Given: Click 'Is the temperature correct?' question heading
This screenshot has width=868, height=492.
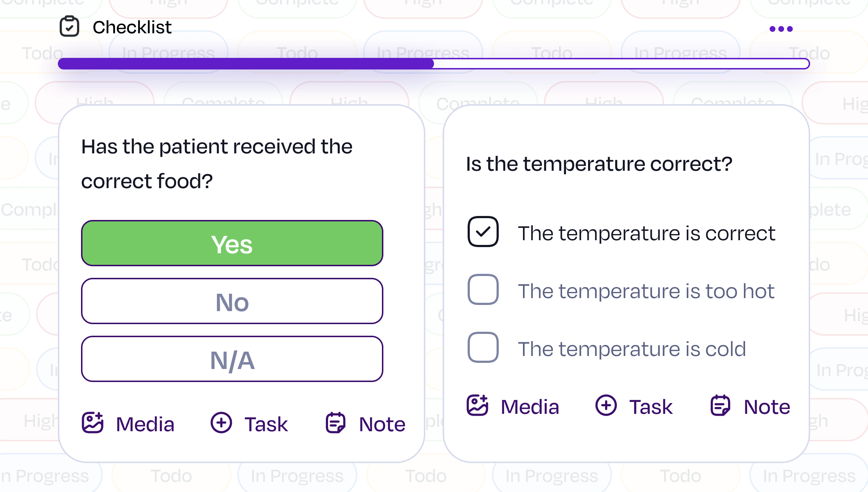Looking at the screenshot, I should point(599,164).
